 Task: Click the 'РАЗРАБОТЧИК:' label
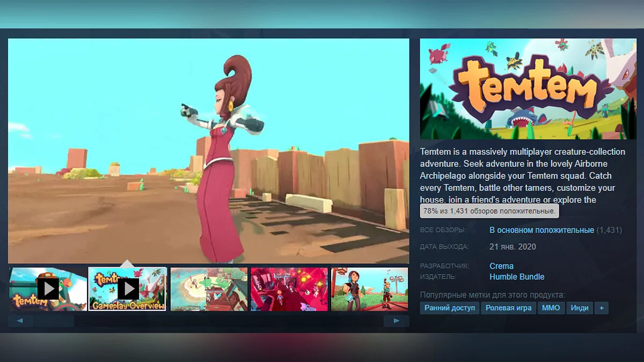tap(444, 266)
